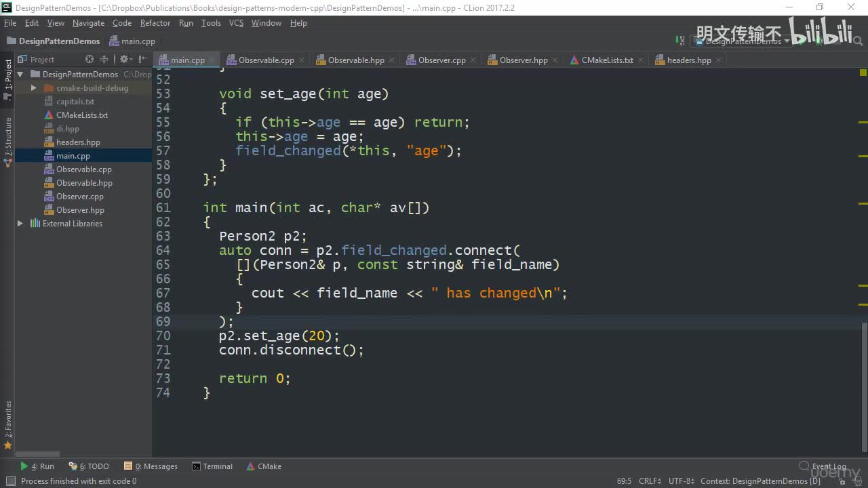Select capitals.txt in the project tree
Image resolution: width=868 pixels, height=488 pixels.
point(75,102)
